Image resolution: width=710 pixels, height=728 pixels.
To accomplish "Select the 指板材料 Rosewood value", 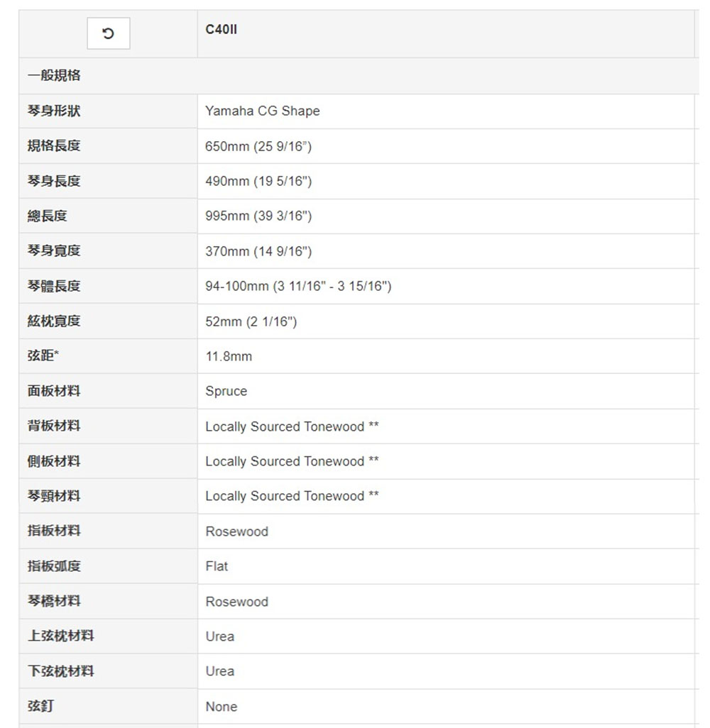I will (236, 531).
